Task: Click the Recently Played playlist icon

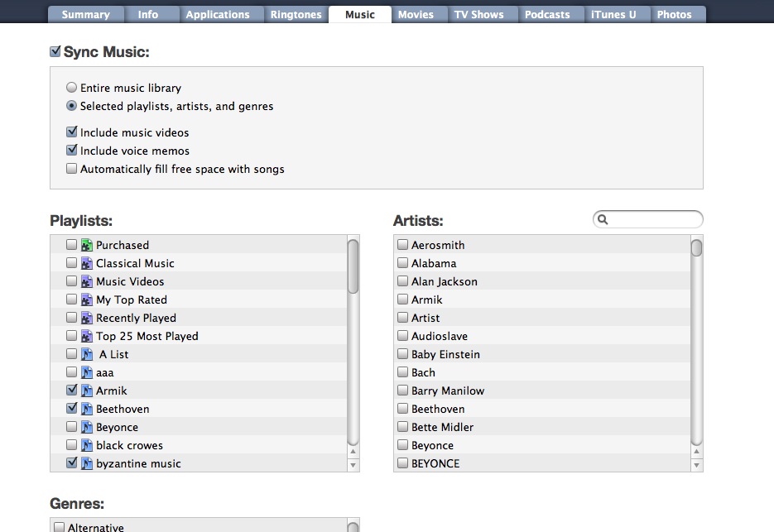Action: [87, 318]
